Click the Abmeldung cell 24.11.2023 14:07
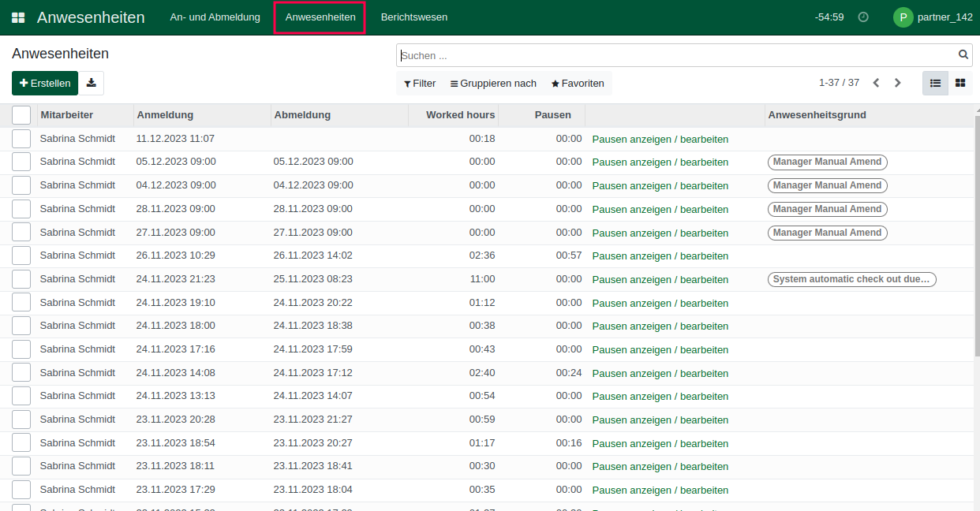Viewport: 980px width, 511px height. tap(313, 396)
